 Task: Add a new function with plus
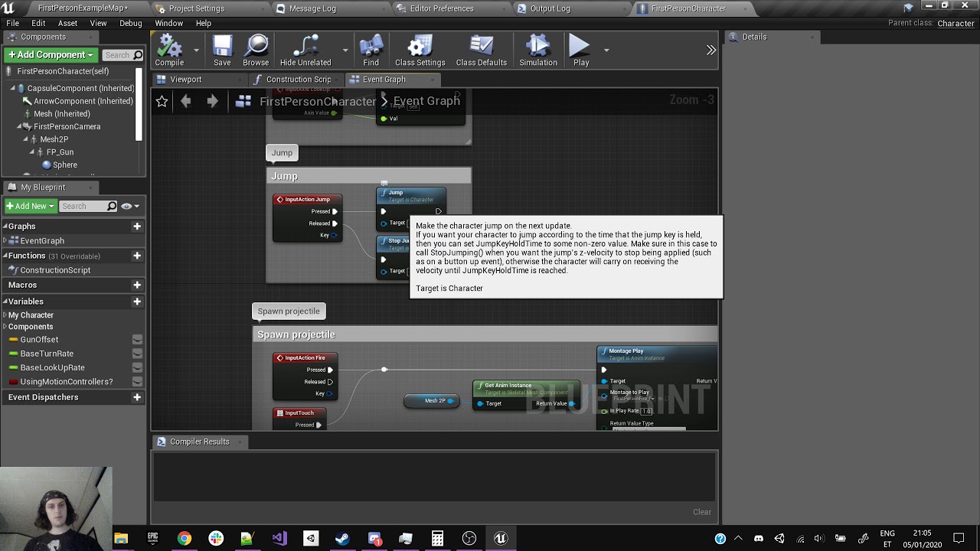(137, 256)
